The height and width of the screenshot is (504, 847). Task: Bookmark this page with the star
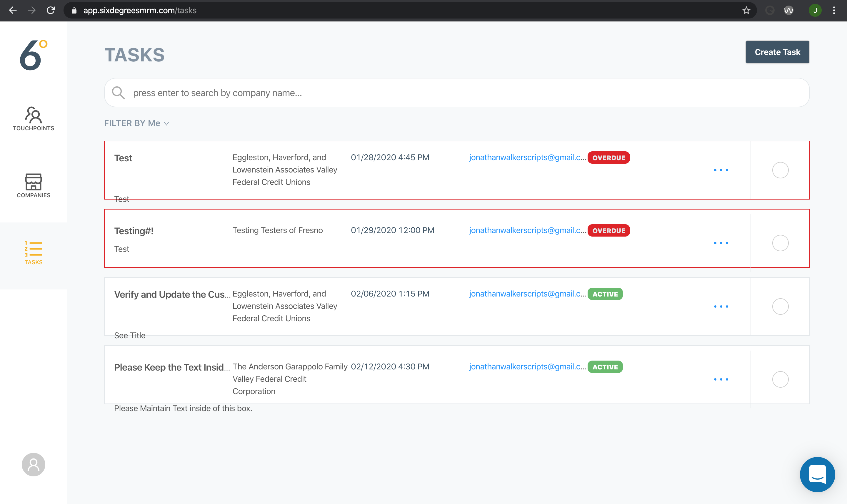pos(746,10)
